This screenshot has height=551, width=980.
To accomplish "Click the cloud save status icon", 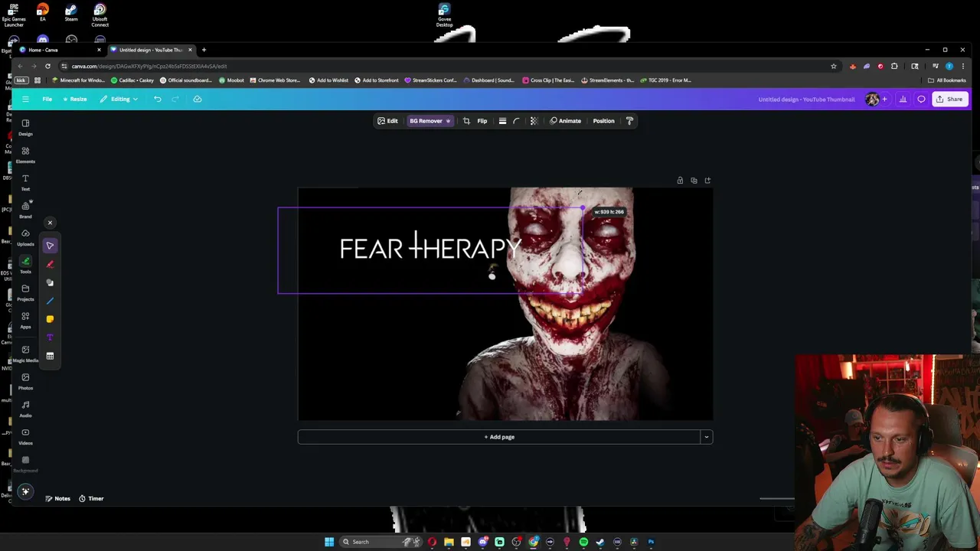I will click(197, 99).
